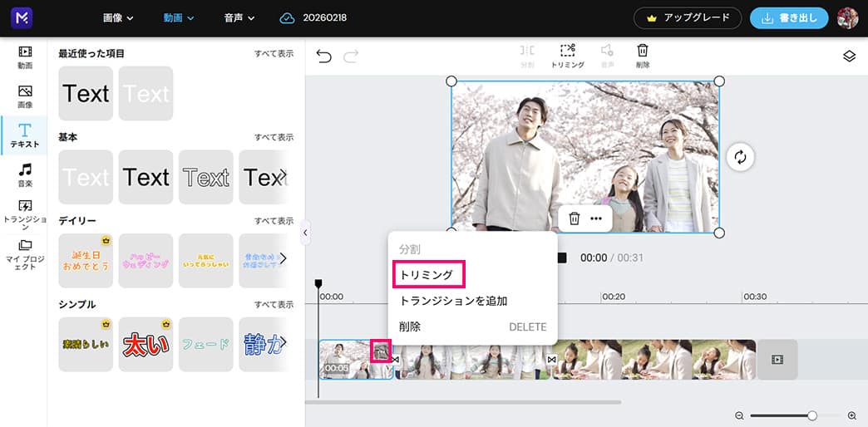The height and width of the screenshot is (427, 868).
Task: Open the 画像 sidebar panel
Action: tap(25, 97)
